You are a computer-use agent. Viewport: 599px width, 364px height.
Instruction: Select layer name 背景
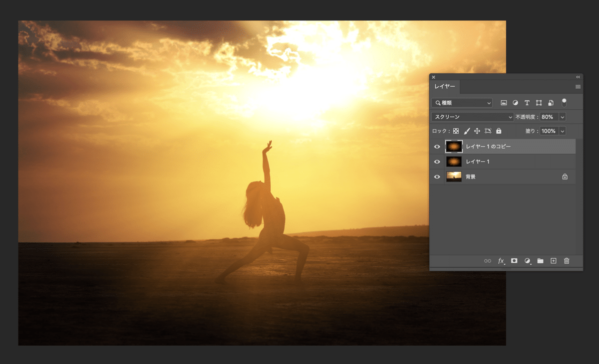click(x=471, y=177)
